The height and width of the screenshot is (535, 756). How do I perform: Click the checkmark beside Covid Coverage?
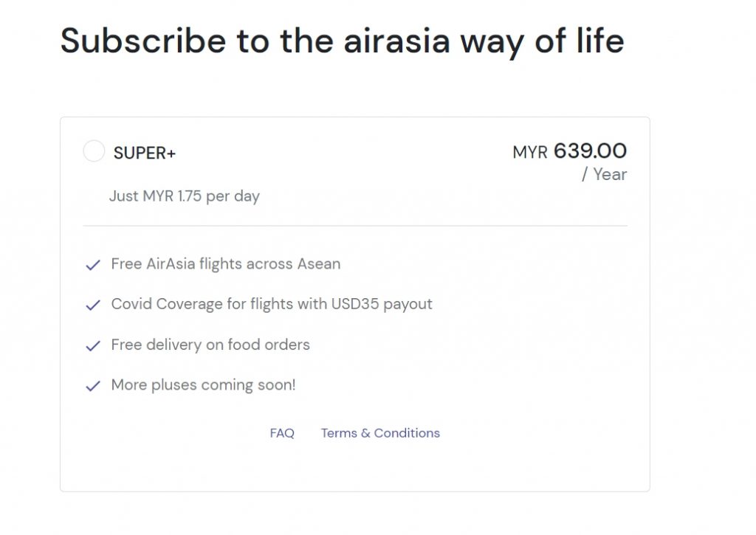point(93,305)
